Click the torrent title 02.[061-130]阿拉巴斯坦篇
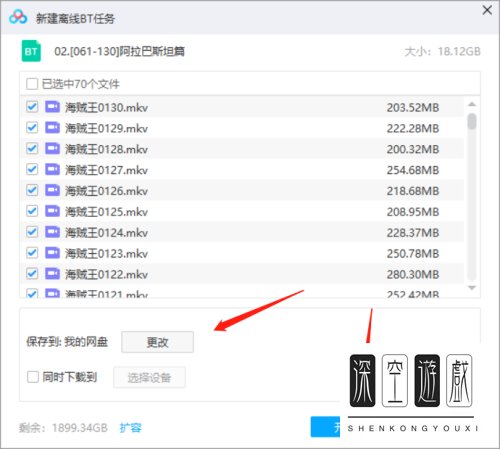This screenshot has width=500, height=449. [119, 51]
